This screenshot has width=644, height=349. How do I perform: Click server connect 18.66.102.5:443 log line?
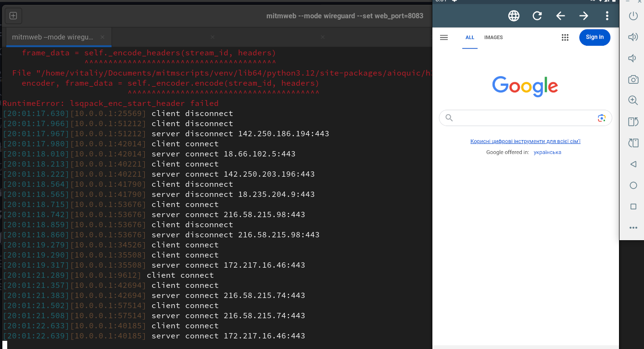pos(149,154)
